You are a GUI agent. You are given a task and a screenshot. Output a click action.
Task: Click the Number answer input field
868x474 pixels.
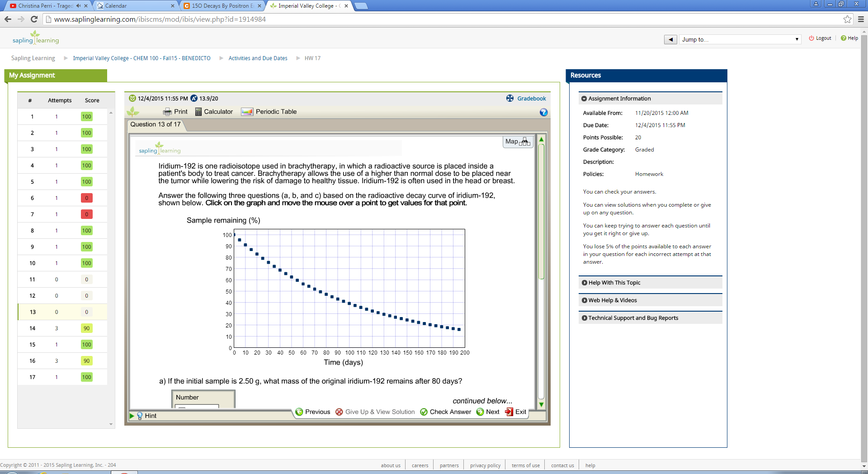pos(197,406)
